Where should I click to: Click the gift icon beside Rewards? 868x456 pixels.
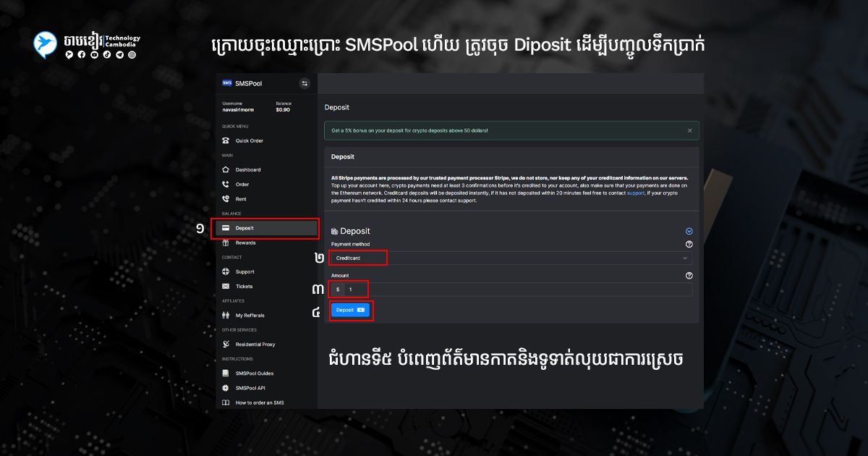click(x=226, y=242)
